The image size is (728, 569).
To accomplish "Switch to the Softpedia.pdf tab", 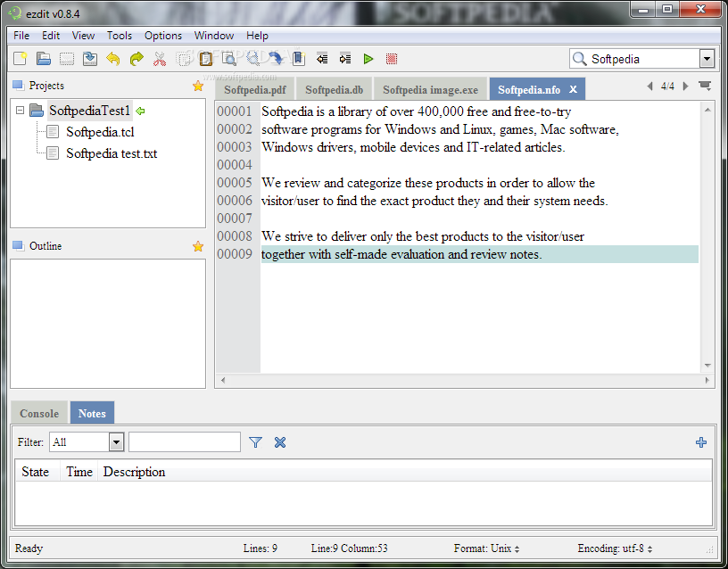I will pyautogui.click(x=255, y=89).
